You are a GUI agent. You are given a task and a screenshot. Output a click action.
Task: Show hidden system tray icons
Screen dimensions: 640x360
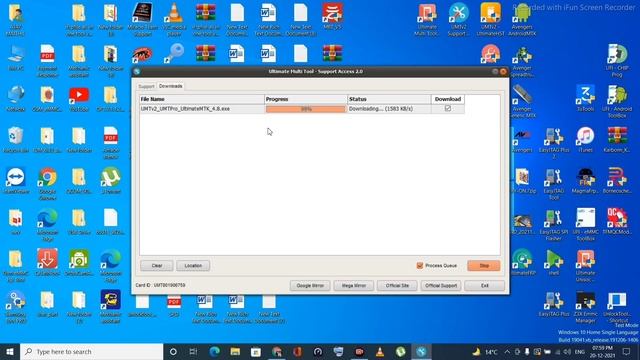(x=507, y=352)
